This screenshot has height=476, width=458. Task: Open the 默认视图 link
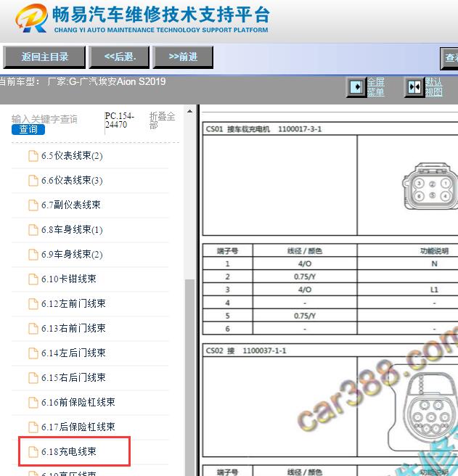pyautogui.click(x=434, y=87)
